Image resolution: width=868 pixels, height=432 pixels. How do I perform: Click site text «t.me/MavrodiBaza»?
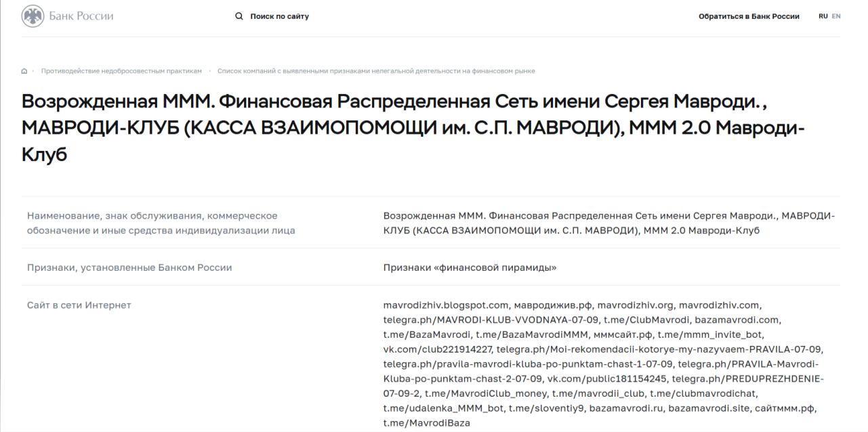(426, 424)
